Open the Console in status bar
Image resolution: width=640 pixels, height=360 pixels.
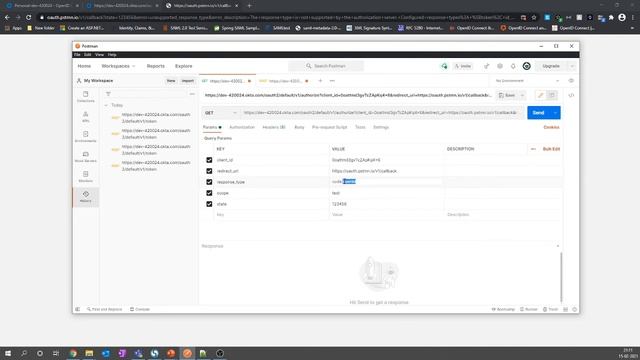pos(140,309)
